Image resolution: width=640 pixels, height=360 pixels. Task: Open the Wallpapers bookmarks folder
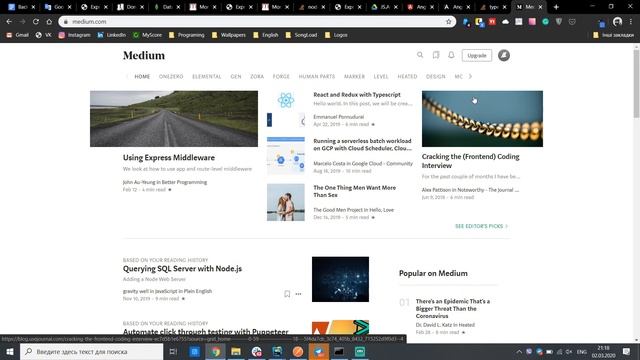tap(229, 35)
